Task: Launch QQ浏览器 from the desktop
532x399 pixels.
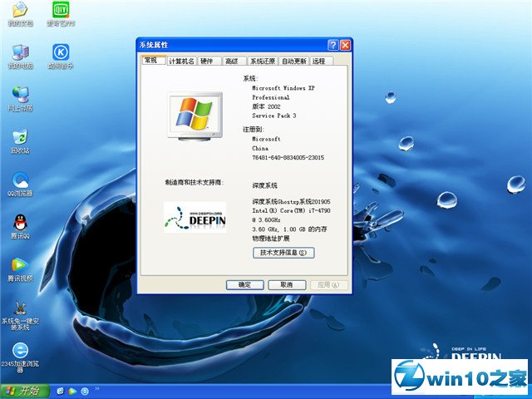Action: tap(20, 185)
